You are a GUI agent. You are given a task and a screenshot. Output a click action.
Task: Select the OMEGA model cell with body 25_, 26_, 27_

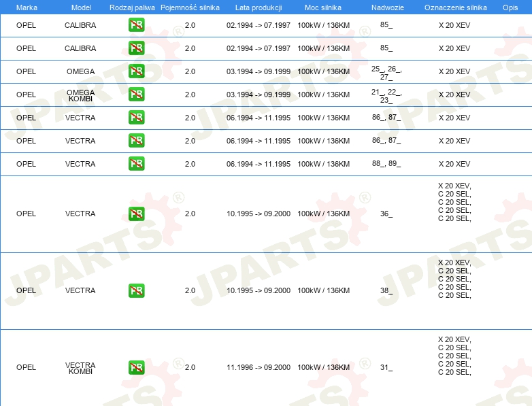(x=80, y=71)
